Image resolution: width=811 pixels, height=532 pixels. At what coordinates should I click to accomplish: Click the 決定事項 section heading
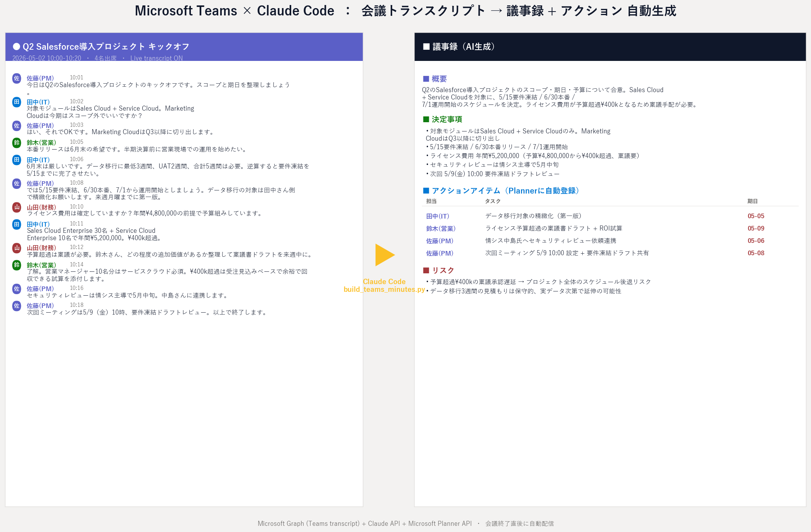(x=447, y=119)
